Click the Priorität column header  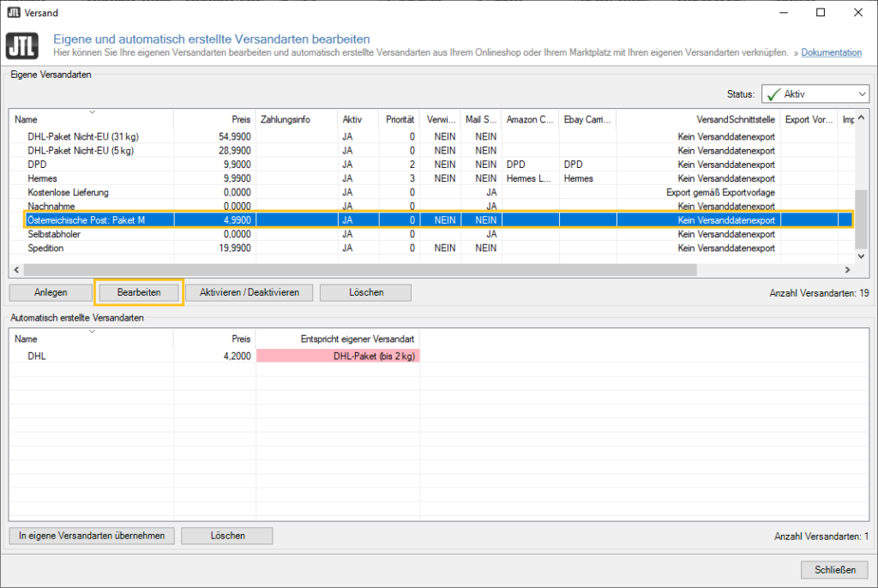400,119
